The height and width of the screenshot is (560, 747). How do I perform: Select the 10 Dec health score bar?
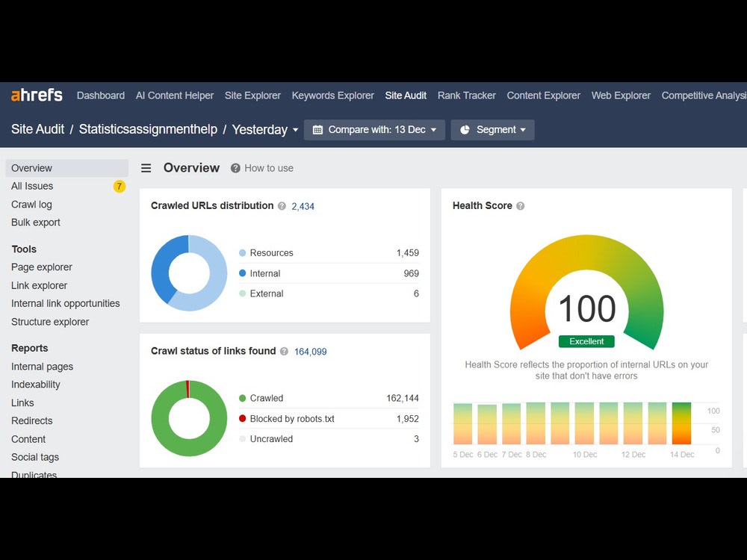(x=584, y=423)
